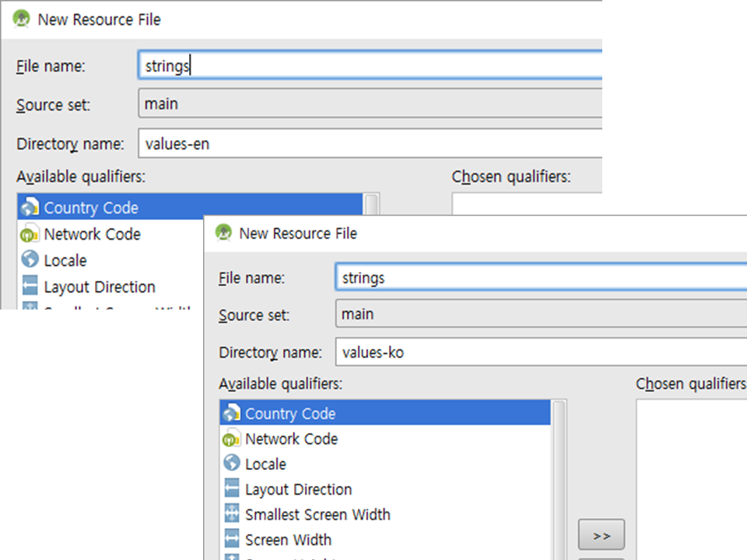
Task: Click Layout Direction icon in values-en dialog
Action: (30, 286)
